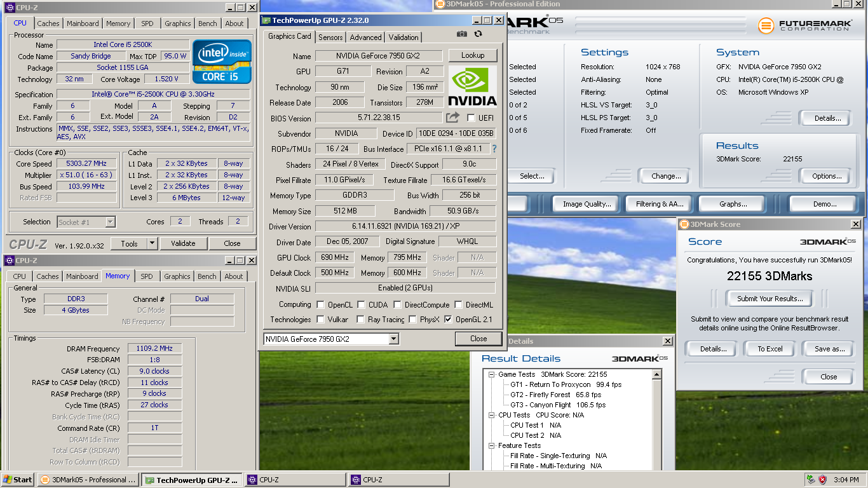Click the BIOS share/export arrow icon
The image size is (868, 488).
click(452, 118)
